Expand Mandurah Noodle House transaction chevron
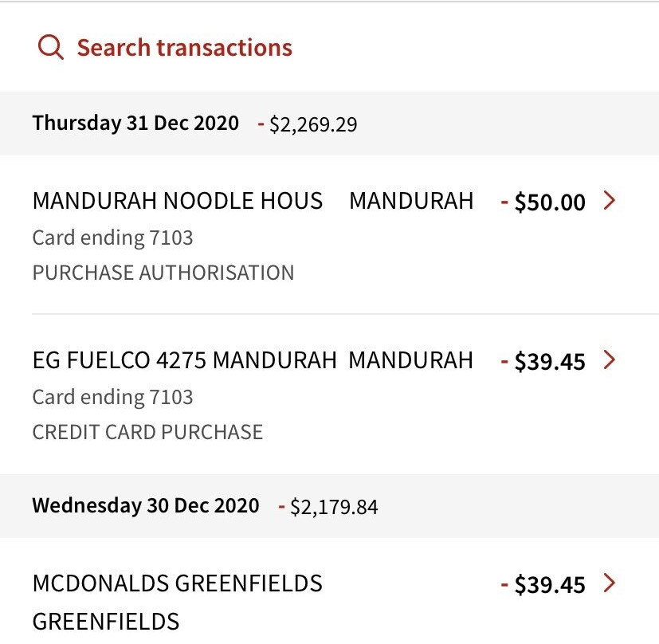This screenshot has height=644, width=659. (x=609, y=200)
